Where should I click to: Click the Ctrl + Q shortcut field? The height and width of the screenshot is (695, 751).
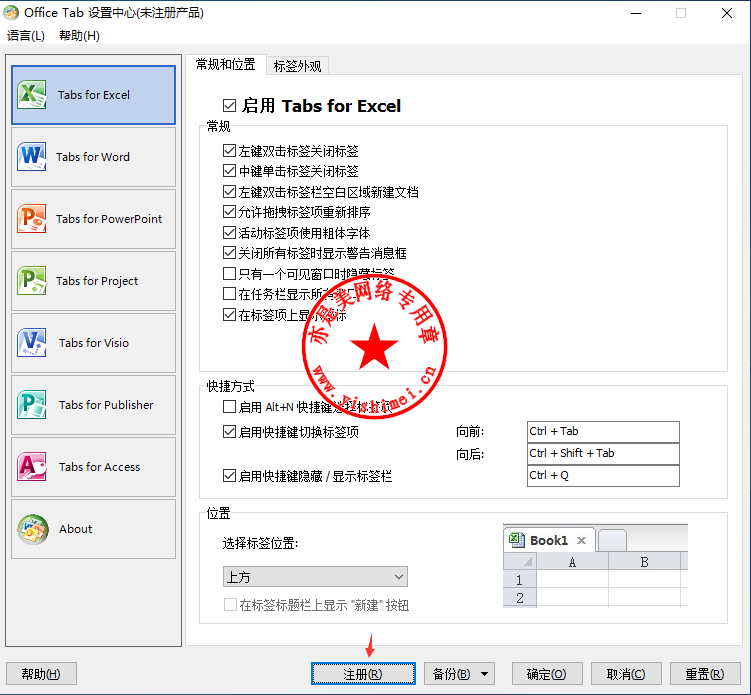tap(603, 476)
